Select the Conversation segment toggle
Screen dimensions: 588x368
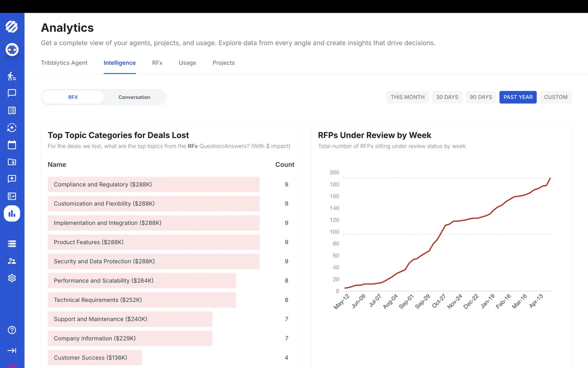[x=134, y=97]
